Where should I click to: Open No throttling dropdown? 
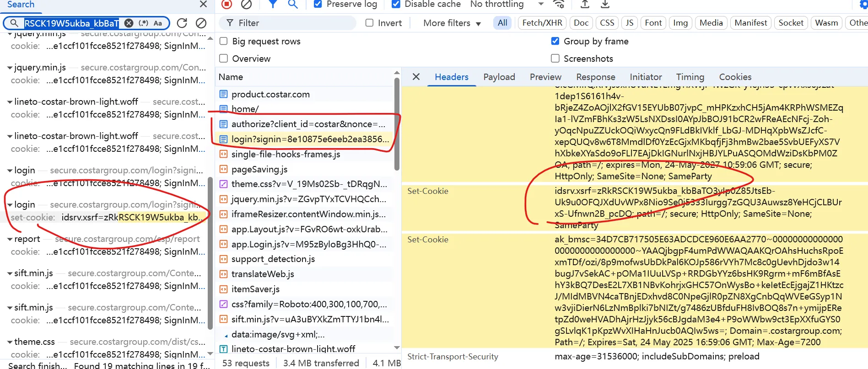[x=507, y=4]
